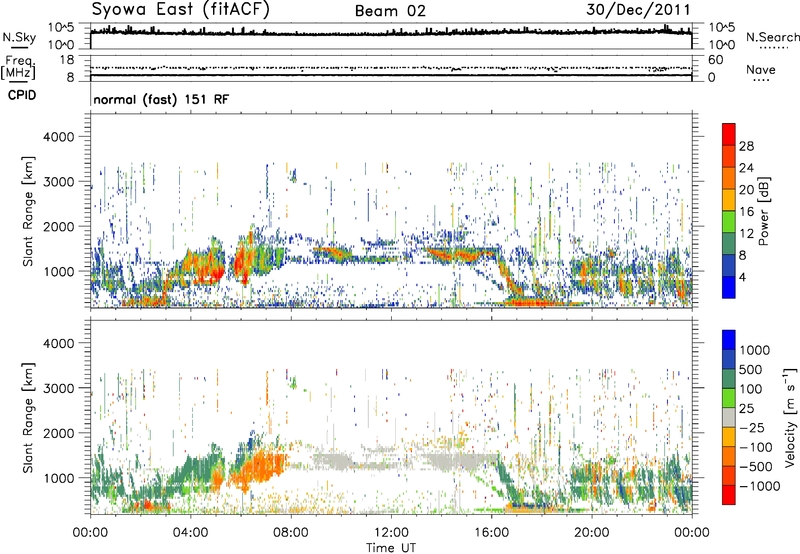Click the blue Velocity swatch above 1000
The height and width of the screenshot is (554, 800).
click(729, 340)
